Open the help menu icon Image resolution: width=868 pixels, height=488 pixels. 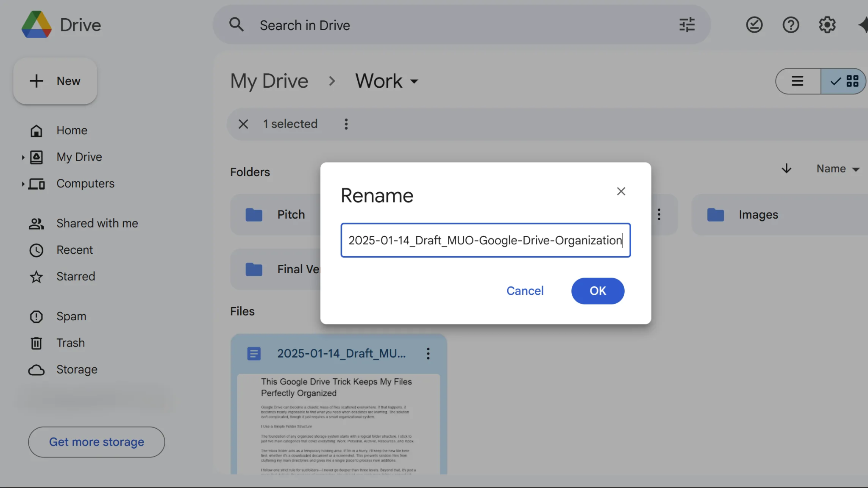(790, 25)
